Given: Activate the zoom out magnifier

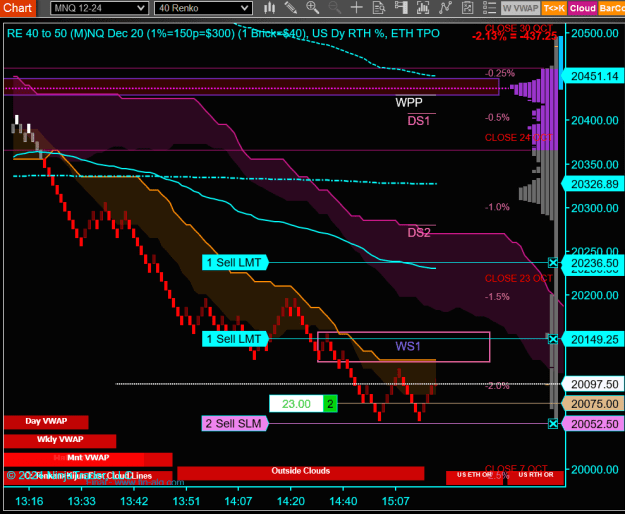Looking at the screenshot, I should [334, 8].
